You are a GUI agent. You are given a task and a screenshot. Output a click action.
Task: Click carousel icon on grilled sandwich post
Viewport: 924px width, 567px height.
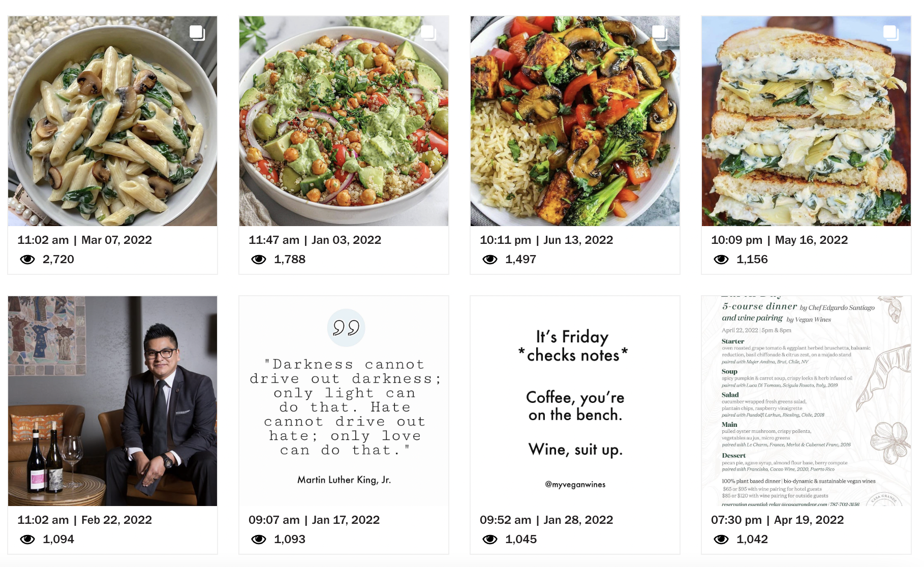tap(891, 33)
